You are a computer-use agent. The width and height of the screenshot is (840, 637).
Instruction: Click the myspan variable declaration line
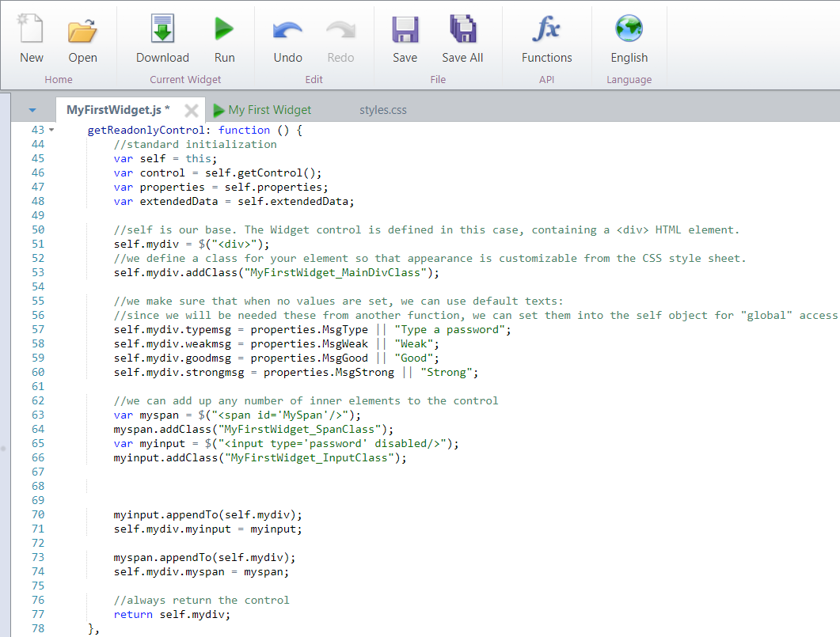coord(238,415)
